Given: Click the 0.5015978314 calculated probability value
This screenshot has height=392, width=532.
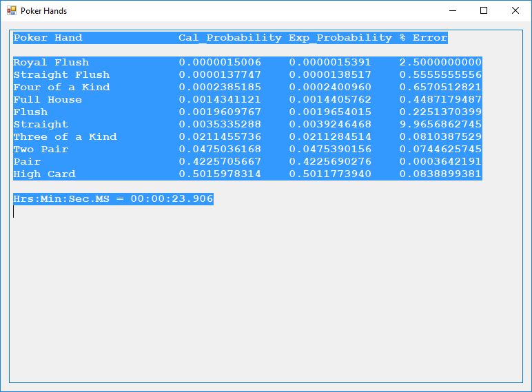Looking at the screenshot, I should tap(220, 174).
